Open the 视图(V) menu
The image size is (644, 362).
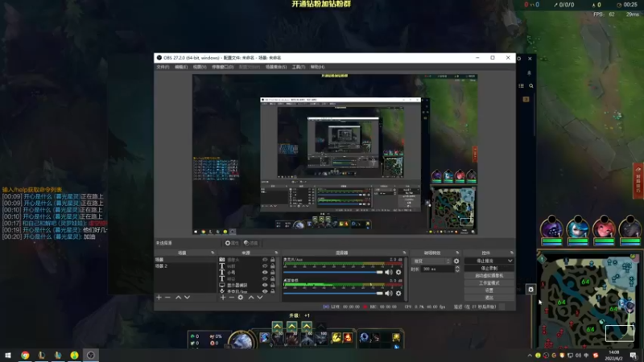[x=200, y=67]
